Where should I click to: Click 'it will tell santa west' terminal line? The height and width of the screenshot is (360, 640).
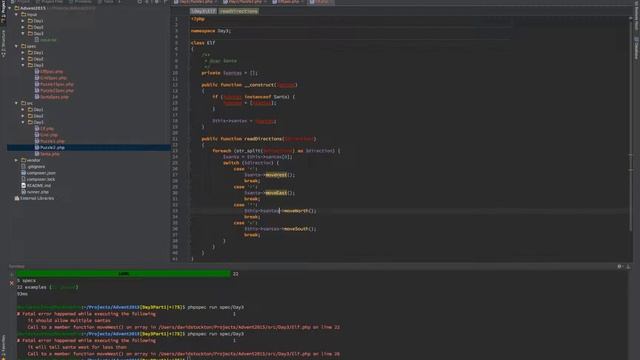coord(77,347)
